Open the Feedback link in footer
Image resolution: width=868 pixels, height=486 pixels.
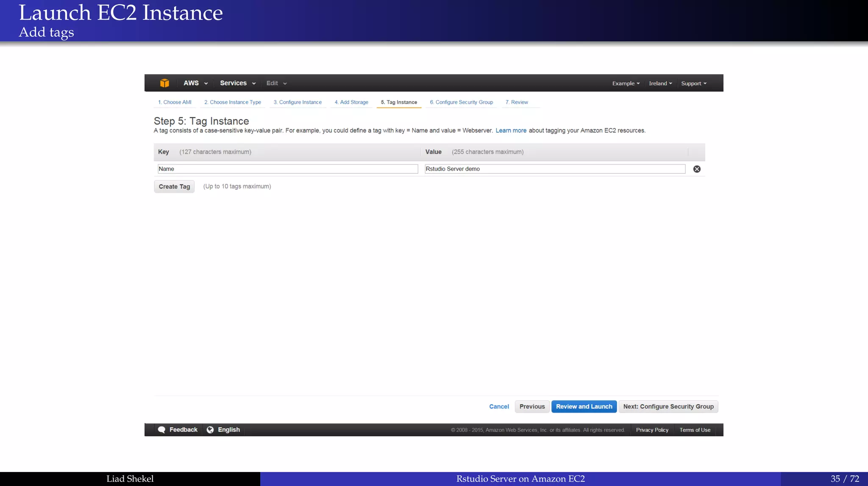click(184, 430)
